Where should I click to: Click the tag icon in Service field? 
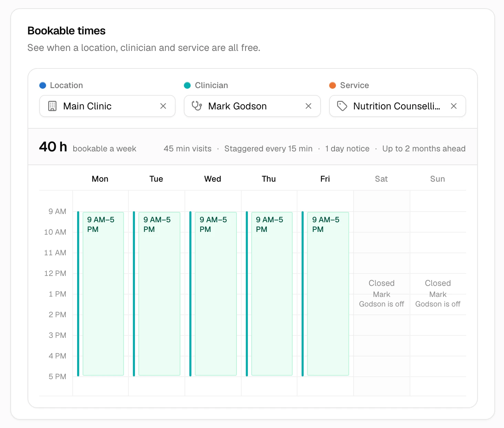pos(342,106)
